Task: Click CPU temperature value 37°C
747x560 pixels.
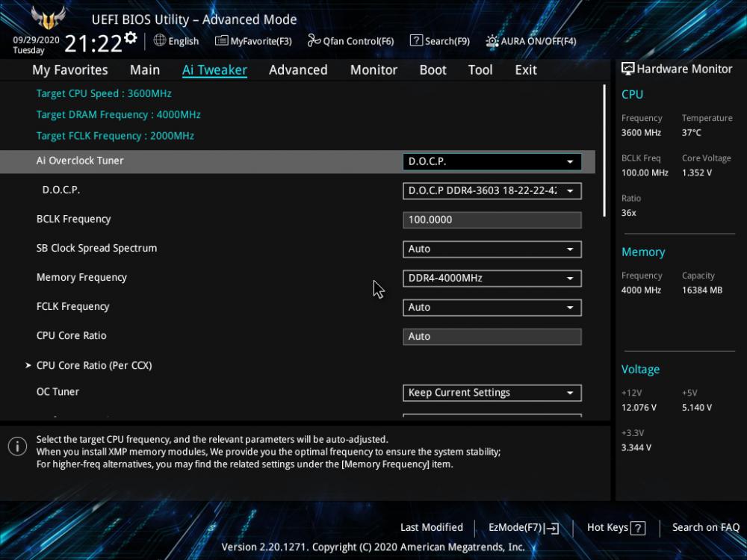Action: click(x=691, y=132)
